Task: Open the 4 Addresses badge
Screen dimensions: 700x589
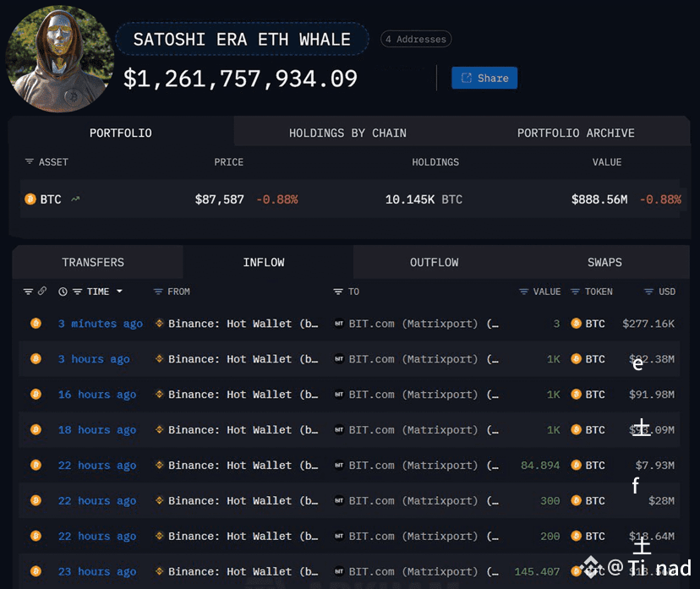Action: click(x=416, y=39)
